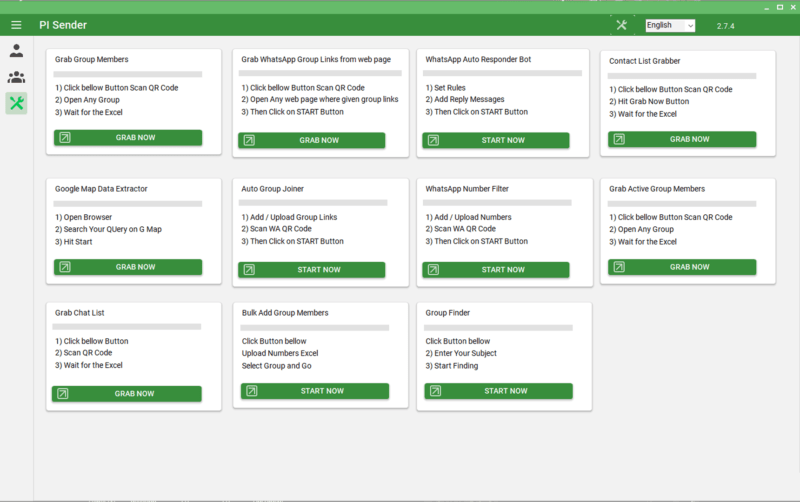Start the Group Finder tool
Image resolution: width=800 pixels, height=502 pixels.
point(495,391)
